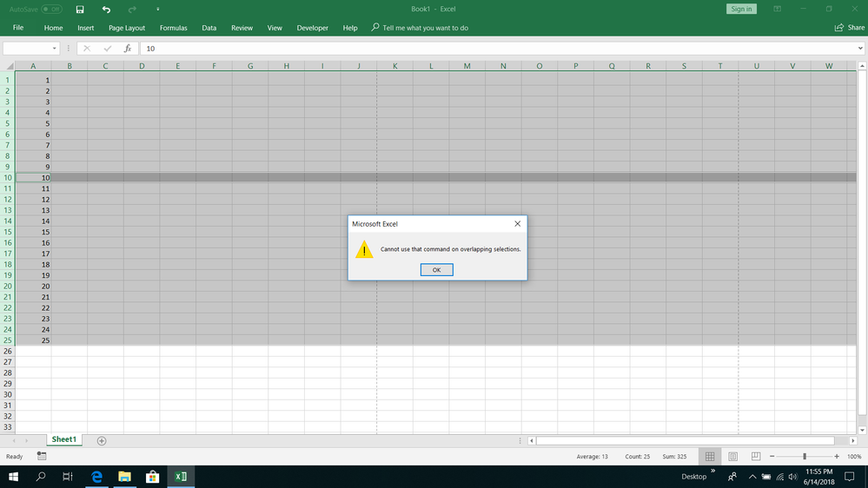Image resolution: width=868 pixels, height=488 pixels.
Task: Click the Select All corner triangle
Action: [x=8, y=66]
